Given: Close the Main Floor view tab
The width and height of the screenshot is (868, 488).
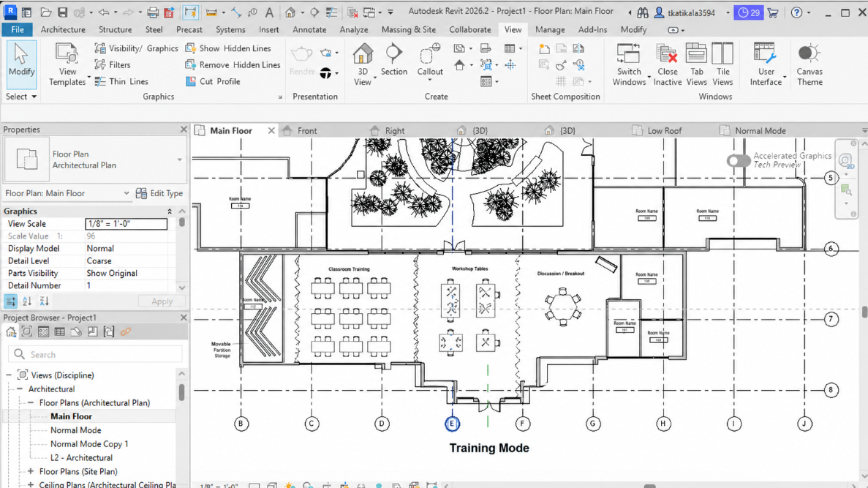Looking at the screenshot, I should (271, 131).
